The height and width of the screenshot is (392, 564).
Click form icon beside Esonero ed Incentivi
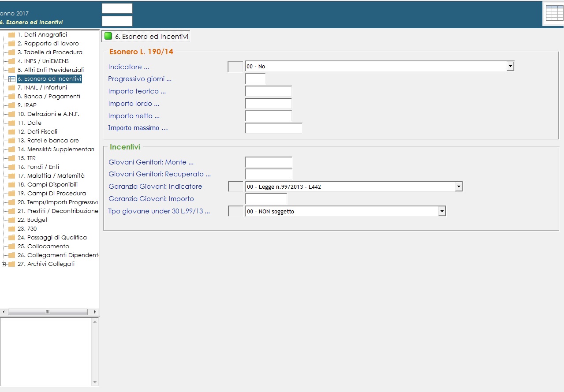coord(12,79)
